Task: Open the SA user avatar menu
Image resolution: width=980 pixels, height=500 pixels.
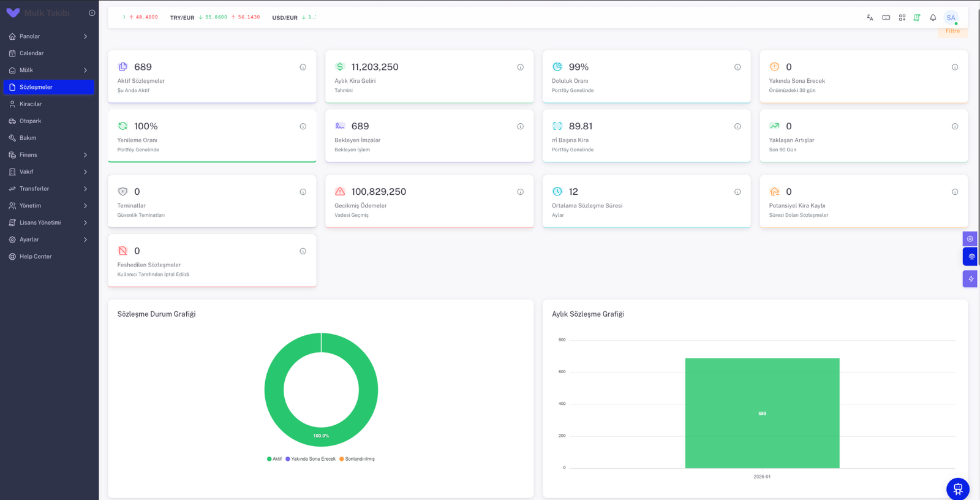Action: tap(951, 18)
